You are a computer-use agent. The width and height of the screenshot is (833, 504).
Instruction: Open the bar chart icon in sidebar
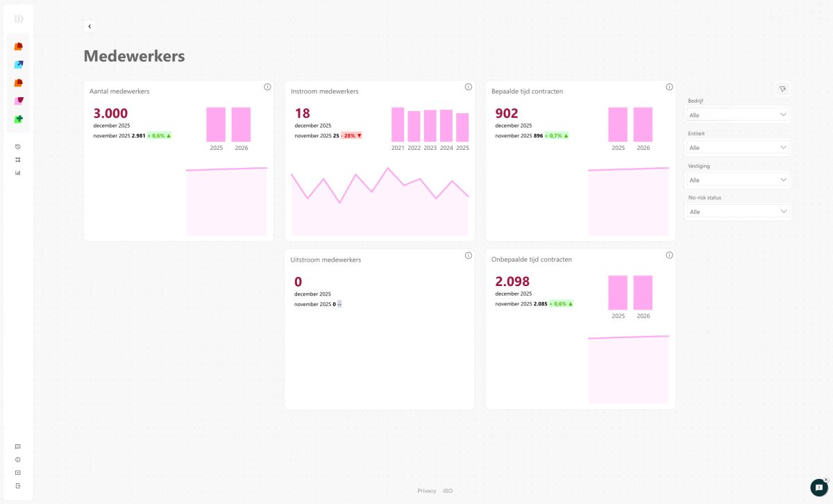click(x=18, y=173)
